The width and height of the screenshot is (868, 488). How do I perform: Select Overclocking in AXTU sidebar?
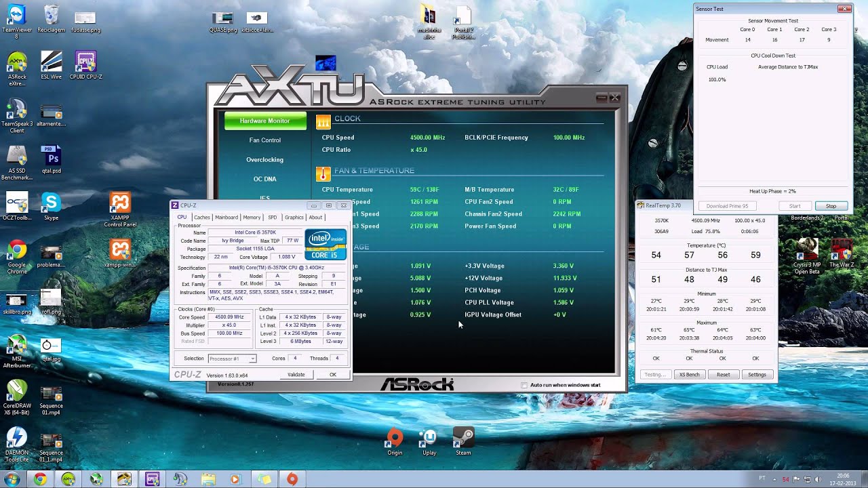(264, 160)
